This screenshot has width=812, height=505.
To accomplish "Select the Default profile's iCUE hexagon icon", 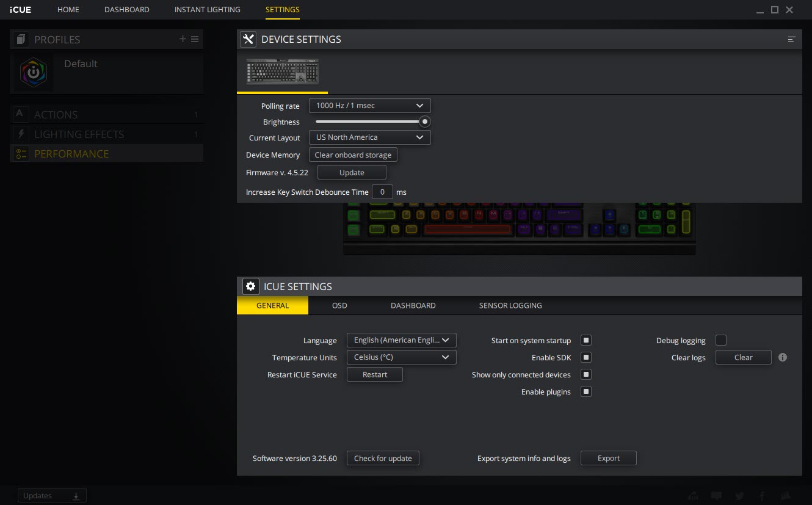I will [33, 71].
